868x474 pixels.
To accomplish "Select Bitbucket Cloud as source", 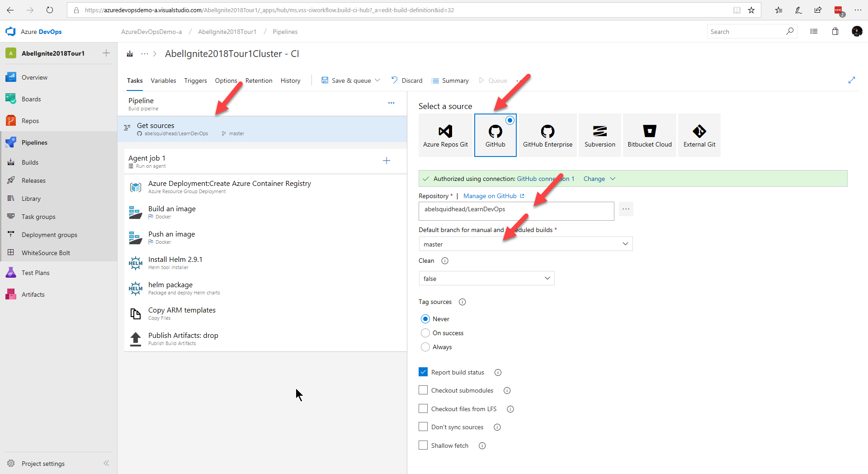I will 650,135.
